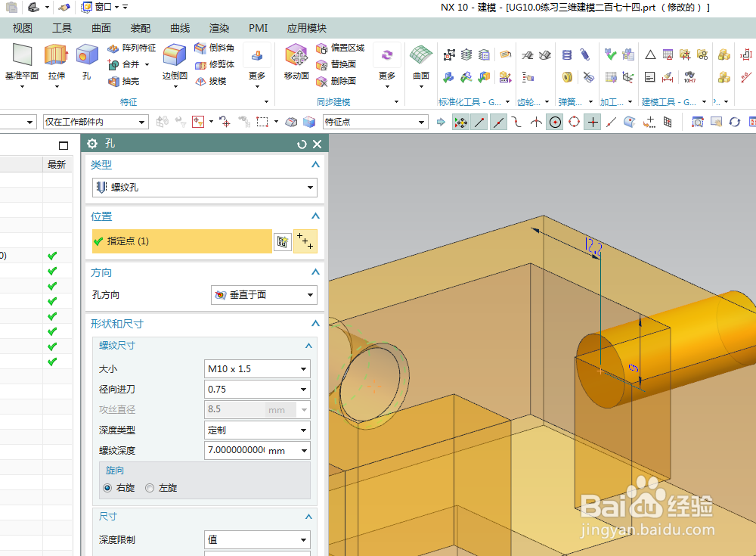The image size is (756, 556).
Task: Open the 曲面 ribbon tab
Action: pyautogui.click(x=101, y=28)
